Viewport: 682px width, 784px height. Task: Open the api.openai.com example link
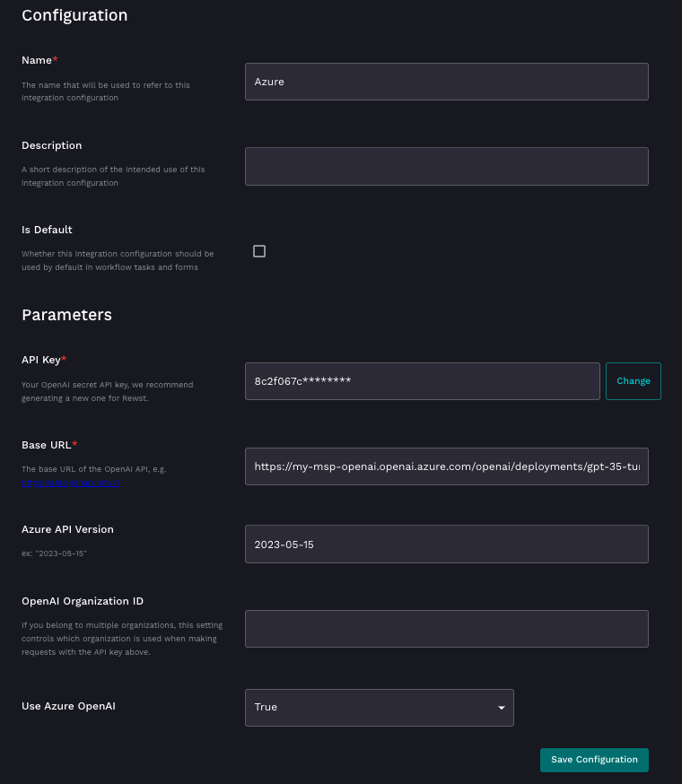tap(71, 483)
